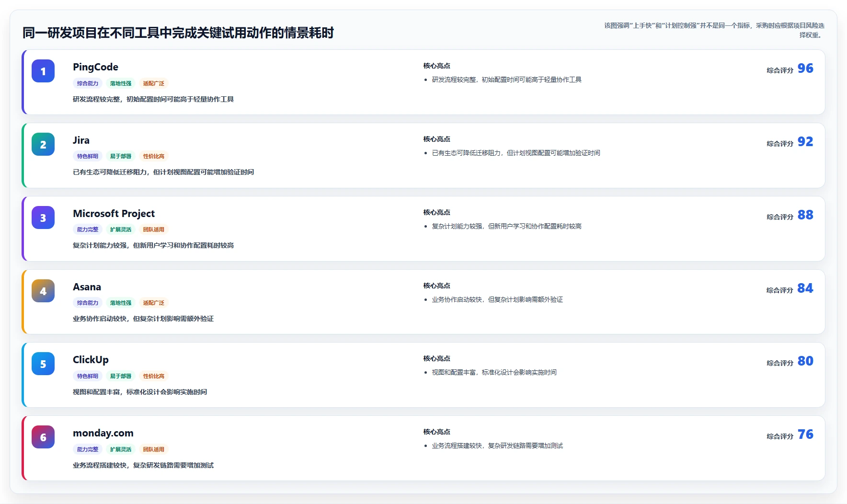This screenshot has height=504, width=847.
Task: Click PingCode's 落地性强 tag
Action: (x=121, y=83)
